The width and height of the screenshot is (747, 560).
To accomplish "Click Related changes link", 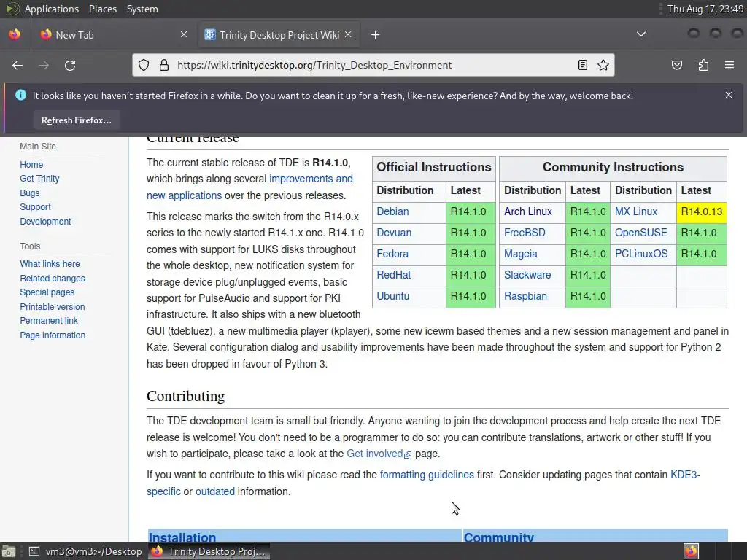I will pyautogui.click(x=53, y=278).
